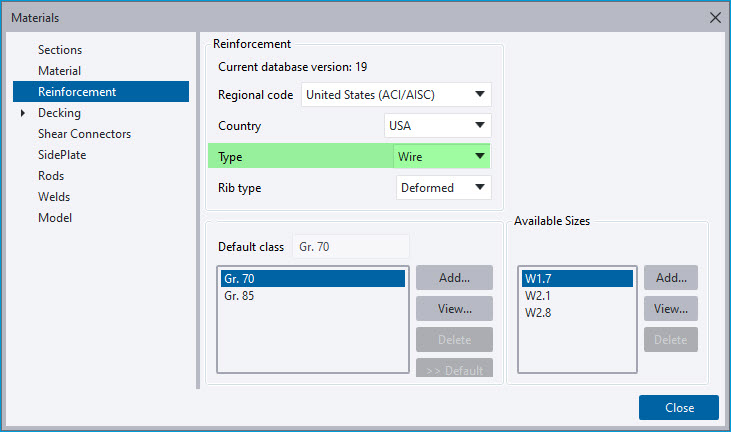Viewport: 731px width, 432px height.
Task: Open the SidePlate category
Action: (62, 155)
